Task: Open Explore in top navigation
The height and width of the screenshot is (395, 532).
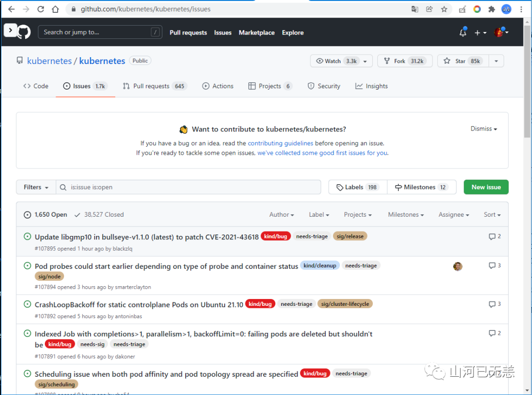Action: coord(293,33)
